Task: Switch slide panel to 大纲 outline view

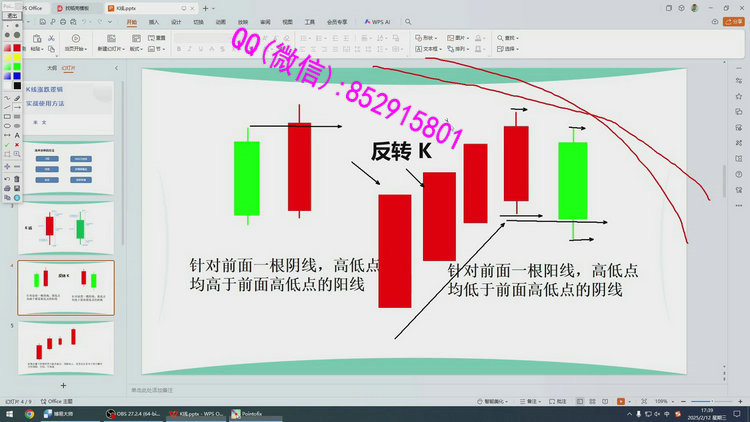Action: pyautogui.click(x=52, y=68)
